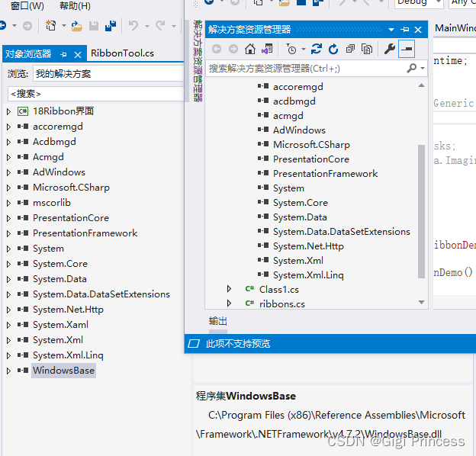Select Microsoft.CSharp in Solution Explorer
Image resolution: width=476 pixels, height=456 pixels.
point(311,145)
